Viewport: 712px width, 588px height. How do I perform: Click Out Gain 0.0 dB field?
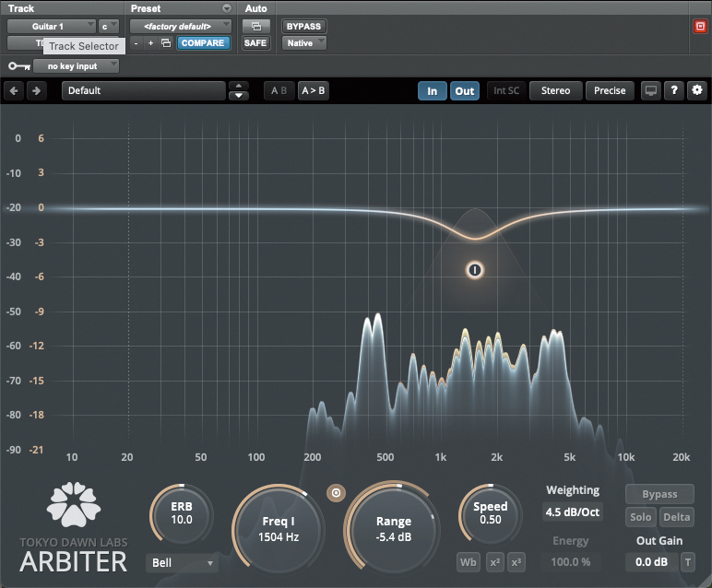(652, 562)
